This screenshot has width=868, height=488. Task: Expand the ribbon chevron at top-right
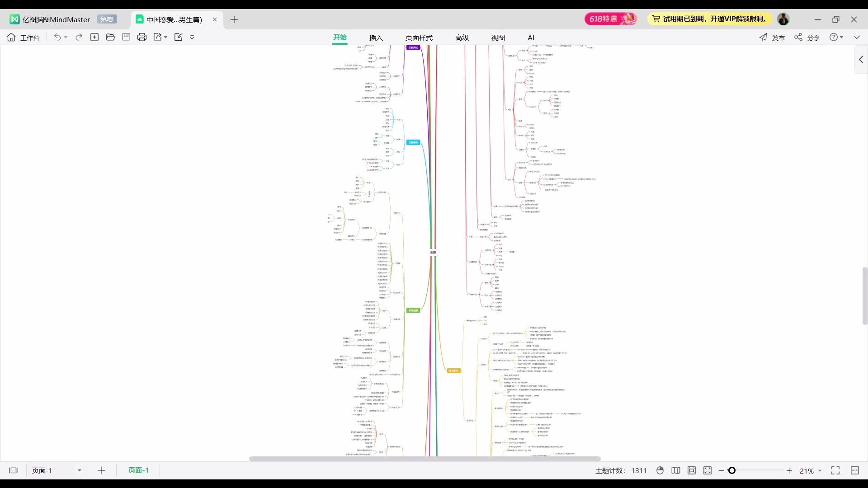click(x=857, y=37)
